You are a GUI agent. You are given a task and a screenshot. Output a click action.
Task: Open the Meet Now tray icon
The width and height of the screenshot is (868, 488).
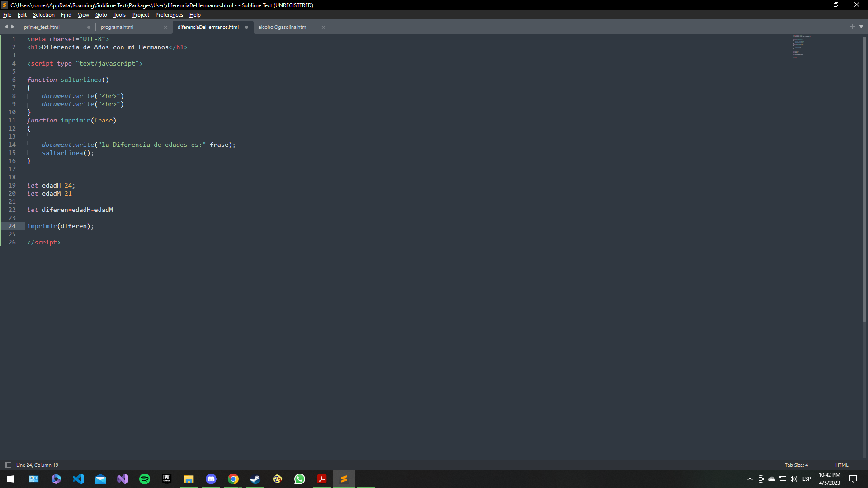tap(761, 479)
